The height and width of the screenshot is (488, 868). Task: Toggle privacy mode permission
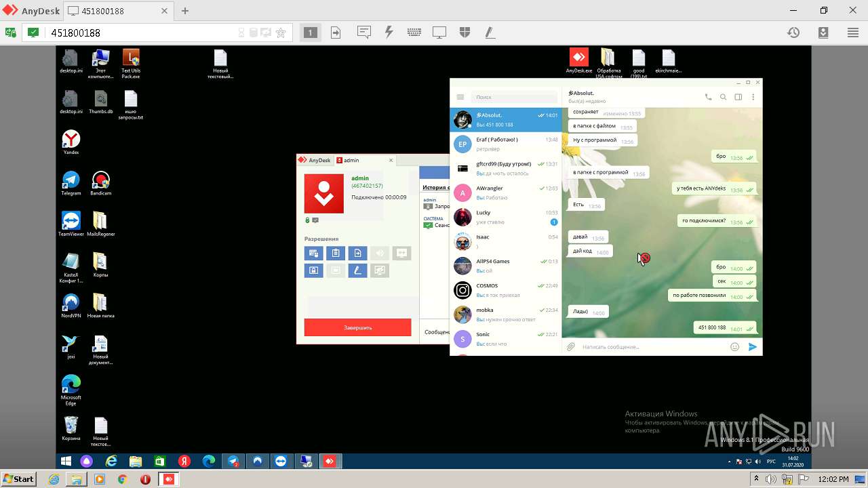point(380,270)
